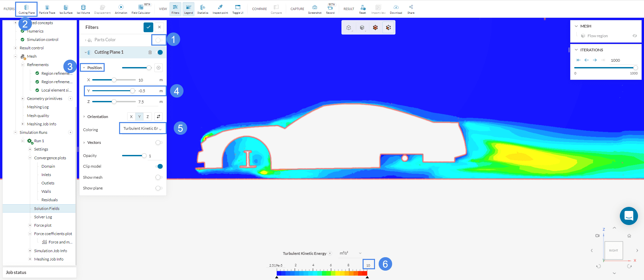Add an Iso Surface filter
Image resolution: width=644 pixels, height=280 pixels.
tap(66, 9)
